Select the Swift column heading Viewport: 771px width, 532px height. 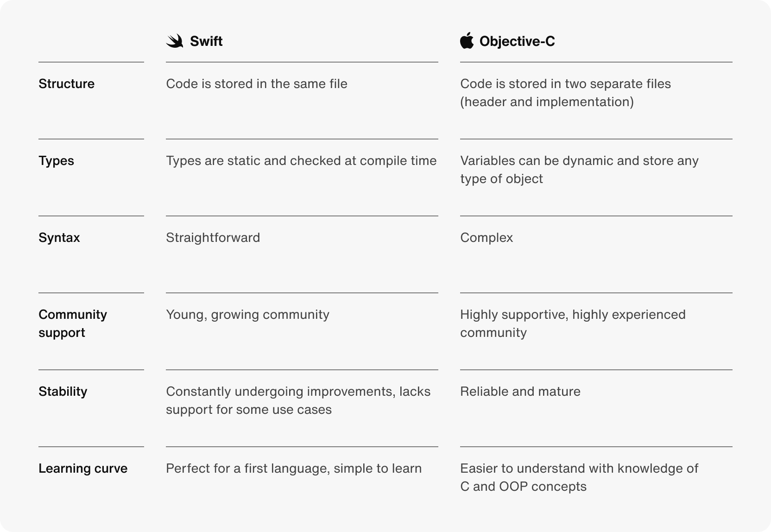[x=206, y=41]
